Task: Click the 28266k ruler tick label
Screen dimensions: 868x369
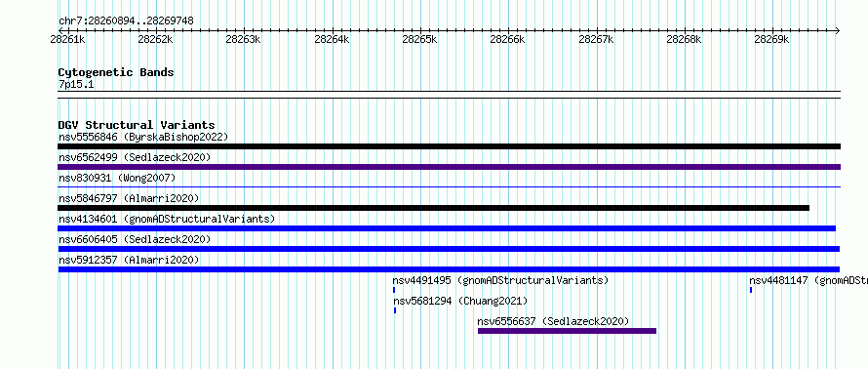Action: tap(507, 39)
